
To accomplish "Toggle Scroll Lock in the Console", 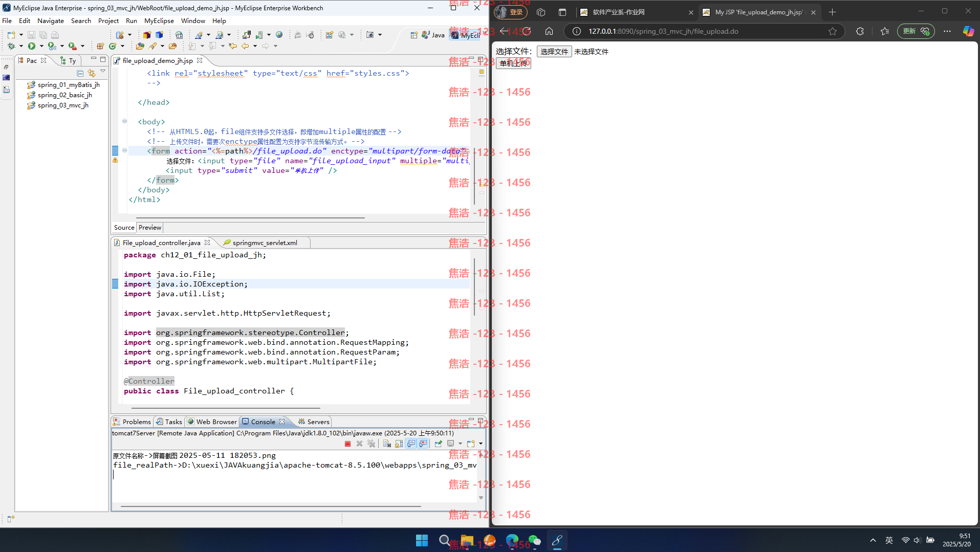I will click(399, 444).
